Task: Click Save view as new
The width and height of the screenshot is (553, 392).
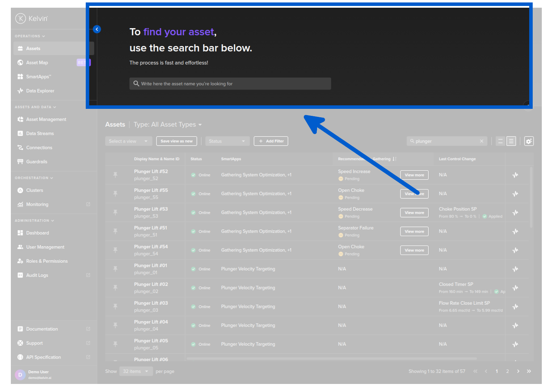Action: [176, 141]
